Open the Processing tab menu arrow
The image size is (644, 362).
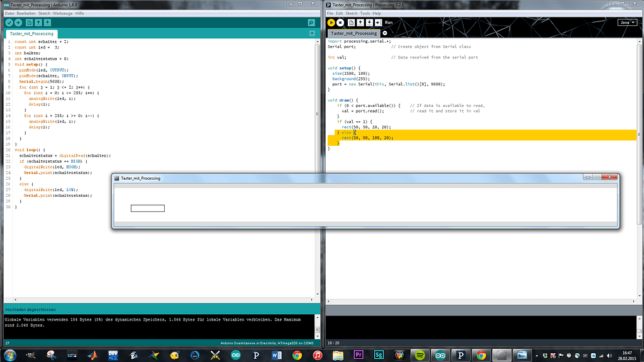click(385, 33)
